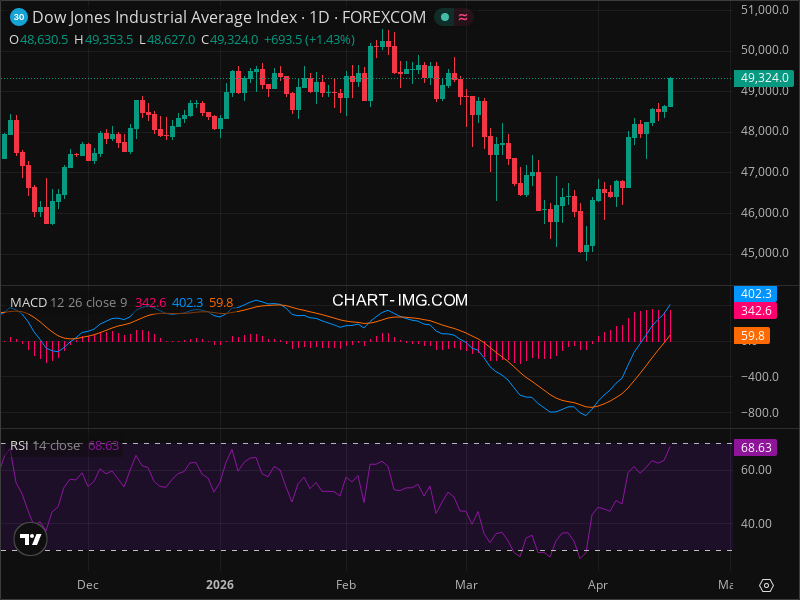Image resolution: width=800 pixels, height=600 pixels.
Task: Click the RSI value label 68.63
Action: 755,447
